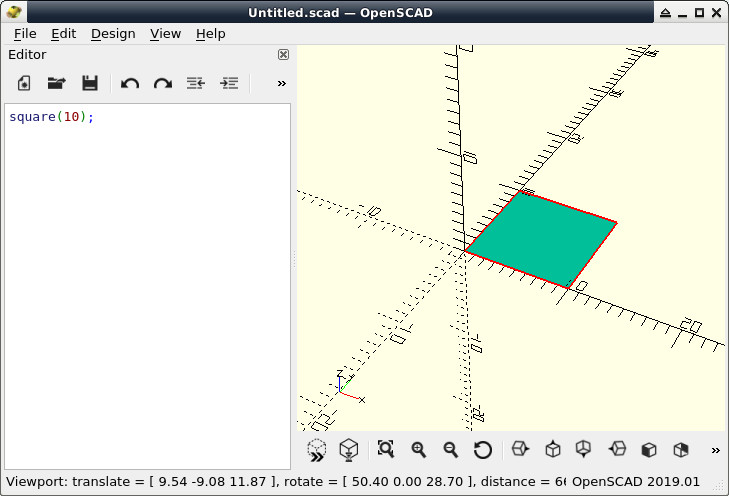Open a file with the folder icon
Screen dimensions: 729x496
point(57,83)
